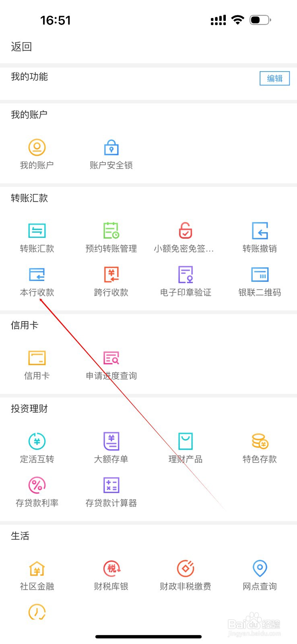Viewport: 297px width, 644px height.
Task: Tap the 编辑 button
Action: pos(274,78)
